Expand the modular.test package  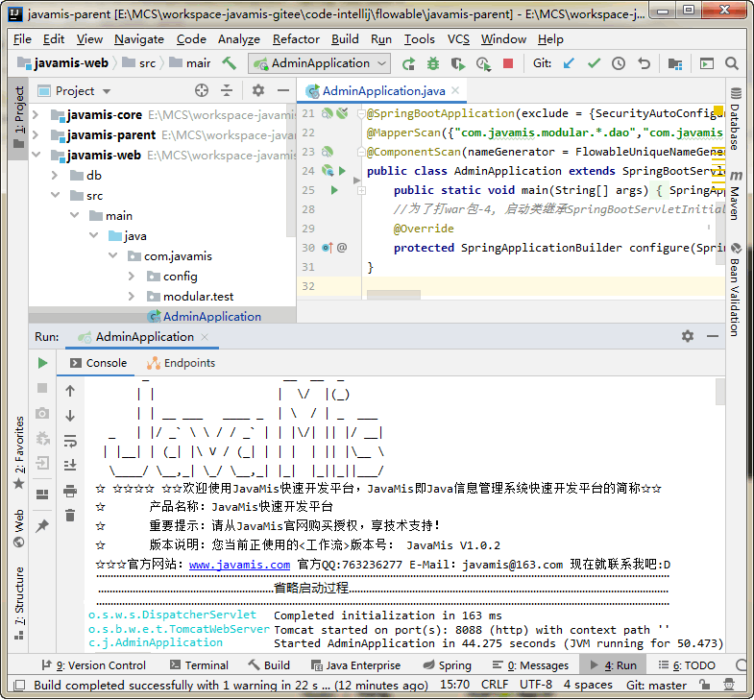click(132, 296)
